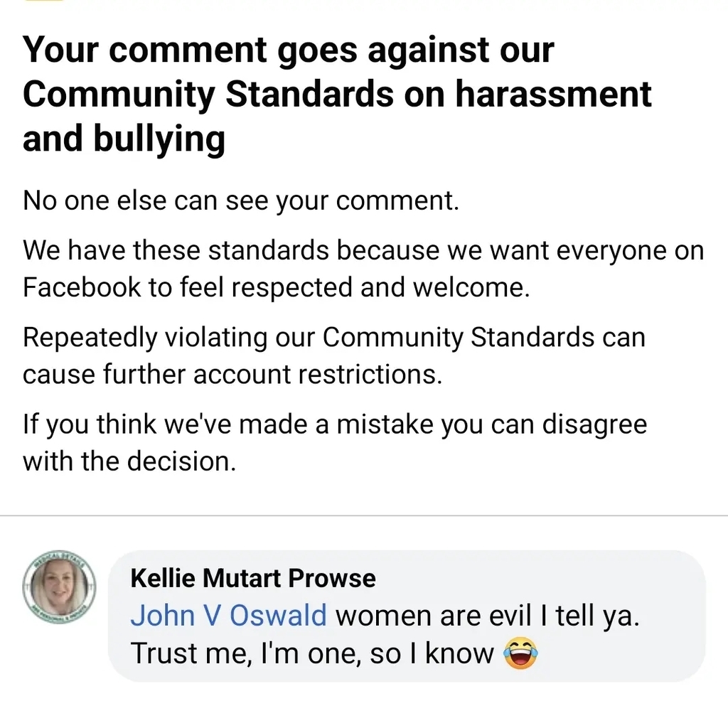Click the 'We have these standards' paragraph

(363, 250)
